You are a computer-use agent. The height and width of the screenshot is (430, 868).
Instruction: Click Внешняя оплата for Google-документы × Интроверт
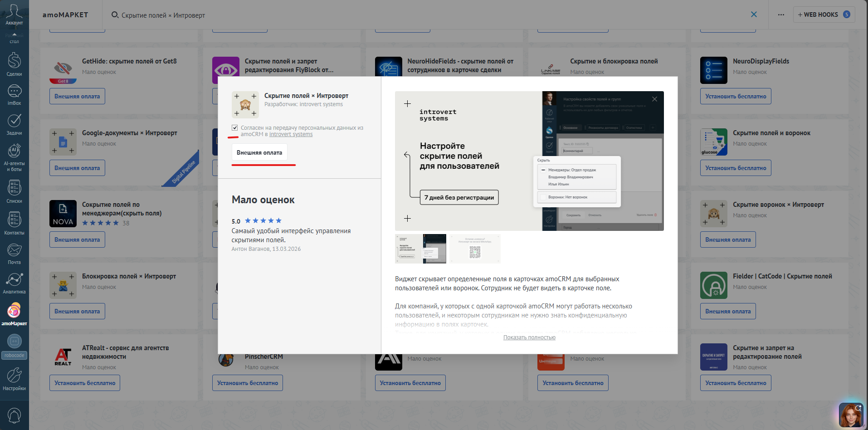click(x=77, y=168)
